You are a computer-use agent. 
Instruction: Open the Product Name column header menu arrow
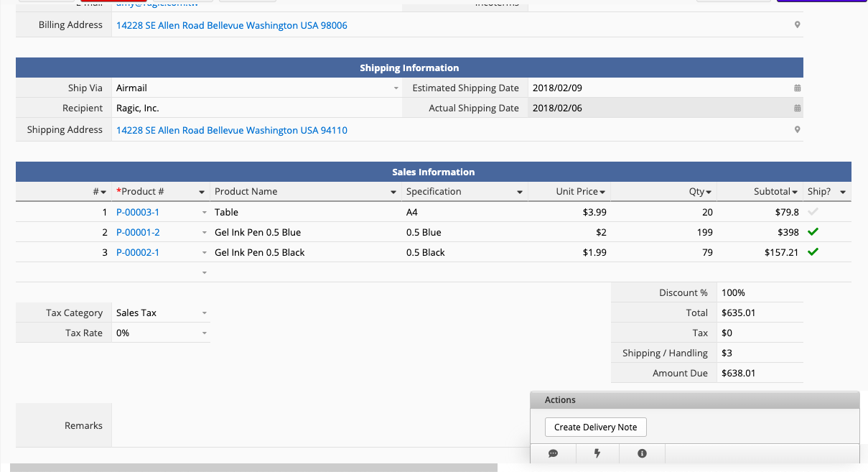(393, 193)
